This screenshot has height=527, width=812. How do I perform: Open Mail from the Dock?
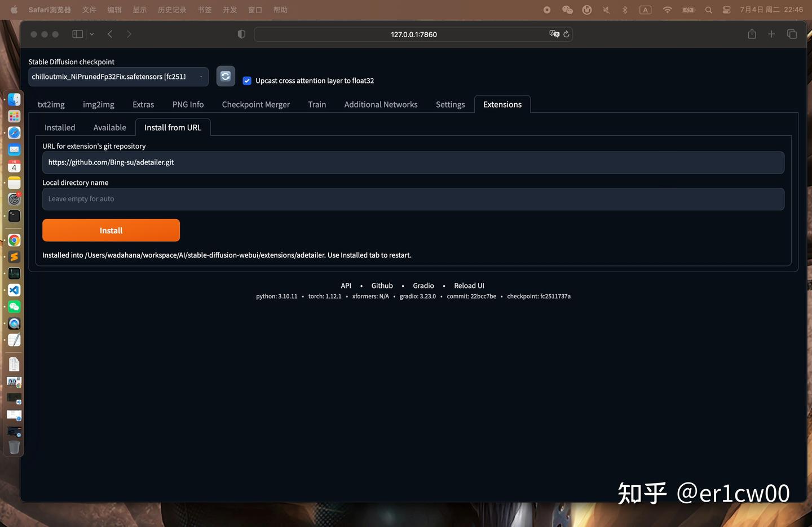click(14, 149)
